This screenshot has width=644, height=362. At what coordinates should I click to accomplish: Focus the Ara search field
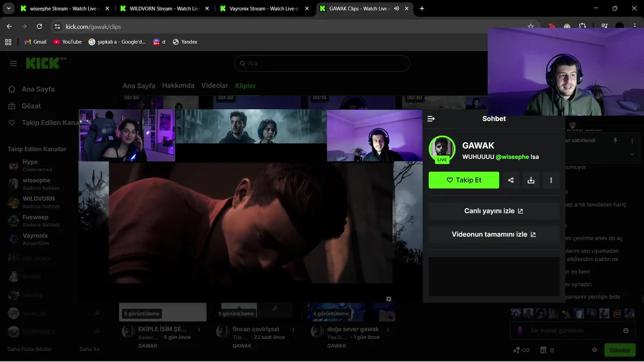click(x=322, y=63)
